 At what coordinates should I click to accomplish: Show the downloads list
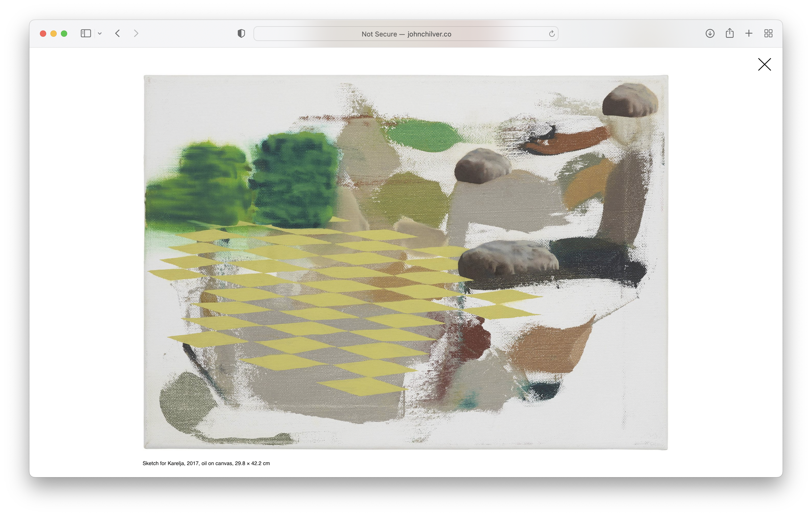pos(710,33)
